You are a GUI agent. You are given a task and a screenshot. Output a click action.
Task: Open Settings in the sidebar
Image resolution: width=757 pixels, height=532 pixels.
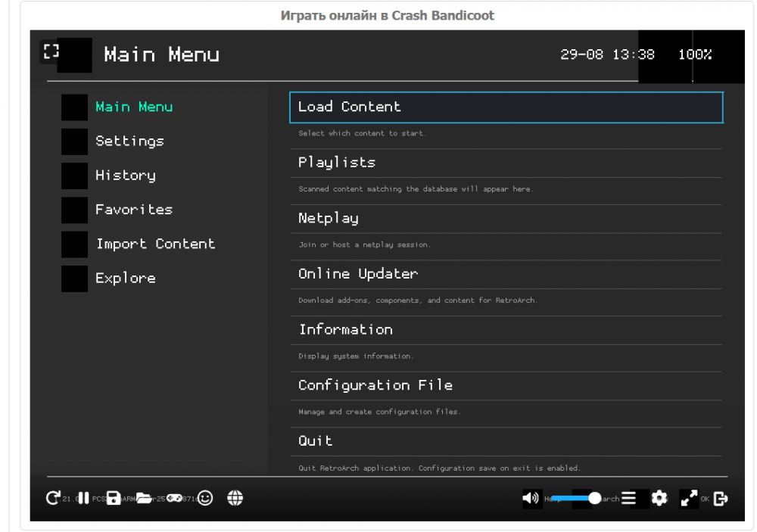(x=129, y=141)
